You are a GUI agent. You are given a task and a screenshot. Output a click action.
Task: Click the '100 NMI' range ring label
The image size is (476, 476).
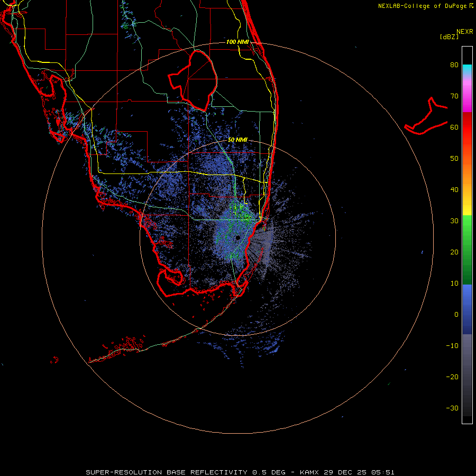click(237, 42)
